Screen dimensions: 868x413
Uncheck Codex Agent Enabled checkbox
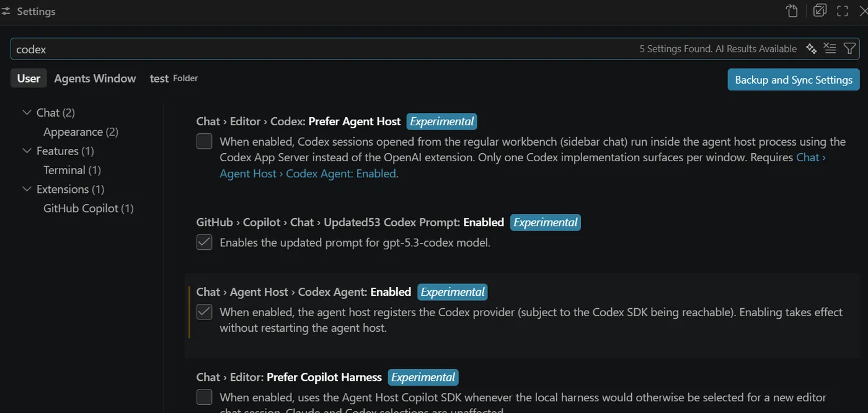click(204, 312)
